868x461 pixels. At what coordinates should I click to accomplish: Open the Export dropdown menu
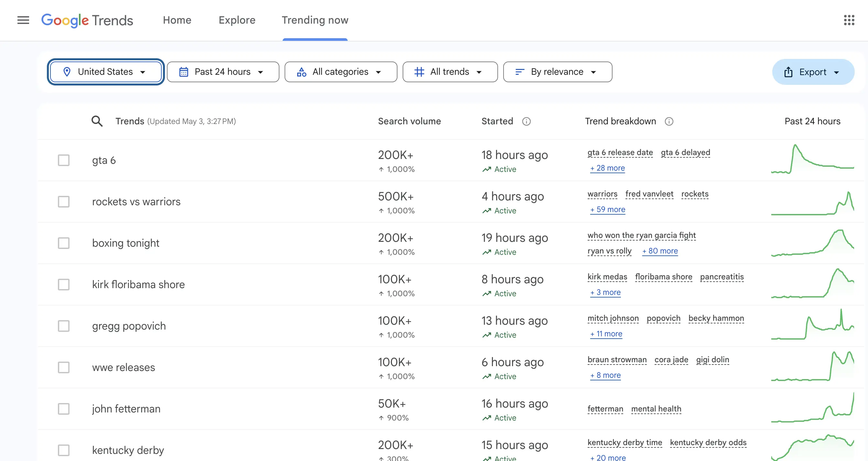coord(813,72)
